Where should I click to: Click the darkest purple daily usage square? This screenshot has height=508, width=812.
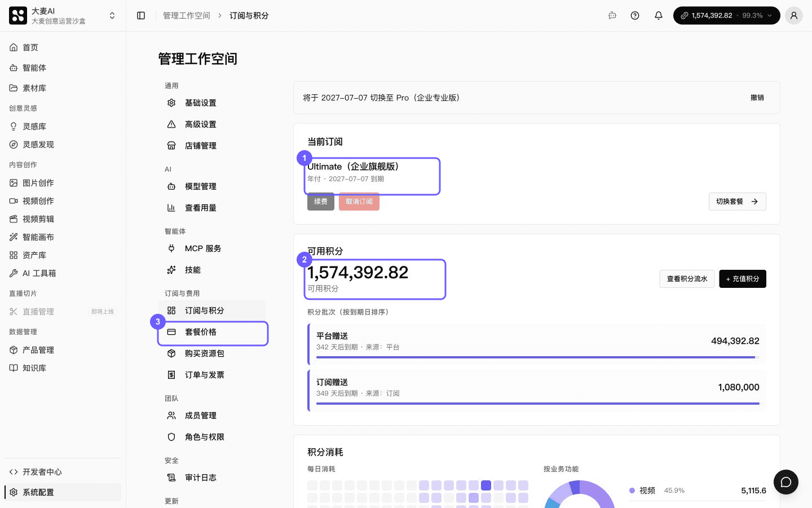pos(486,485)
